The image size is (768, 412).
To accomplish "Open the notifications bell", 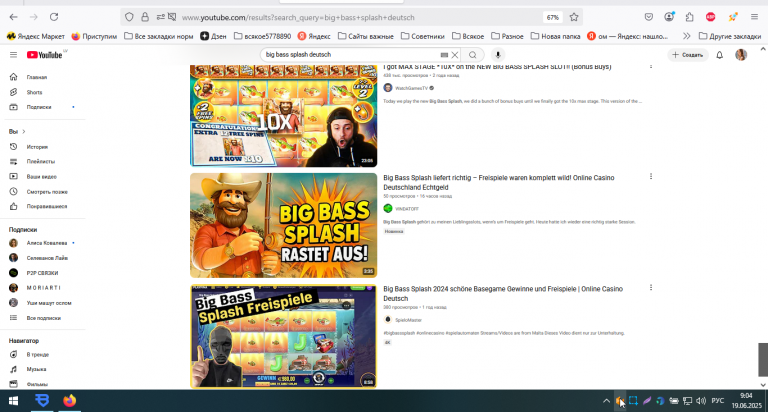I will (x=720, y=55).
